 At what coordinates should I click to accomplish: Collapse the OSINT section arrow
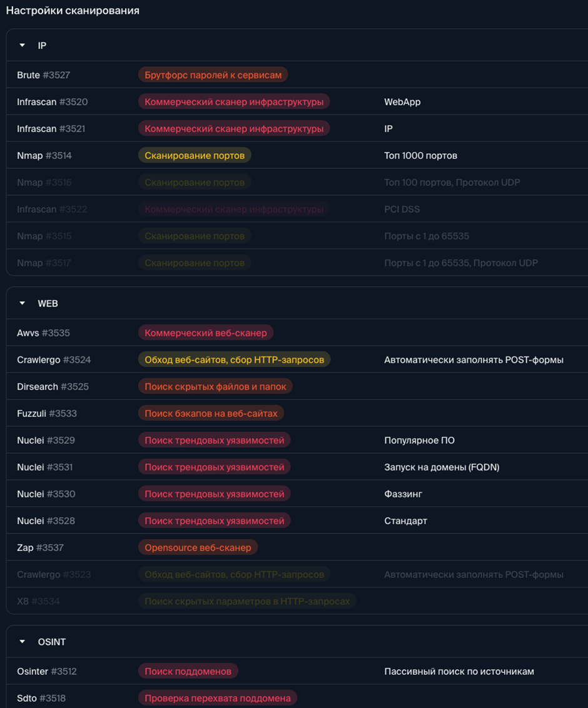(23, 642)
